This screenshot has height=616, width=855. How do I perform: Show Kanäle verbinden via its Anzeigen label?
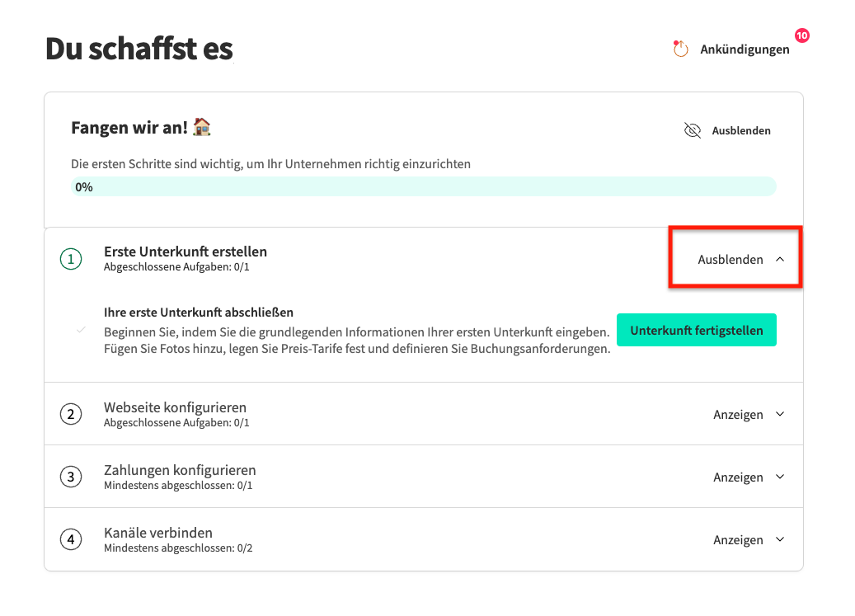(x=738, y=540)
